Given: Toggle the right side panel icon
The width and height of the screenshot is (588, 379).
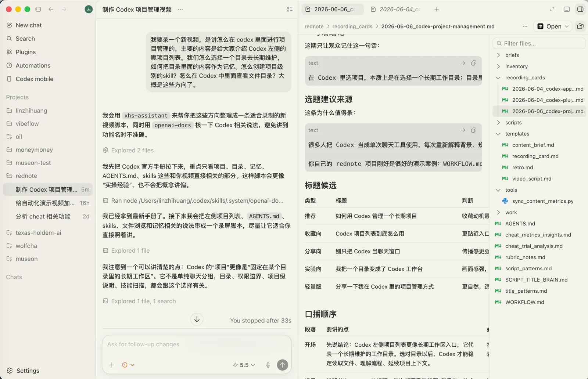Looking at the screenshot, I should (x=580, y=9).
